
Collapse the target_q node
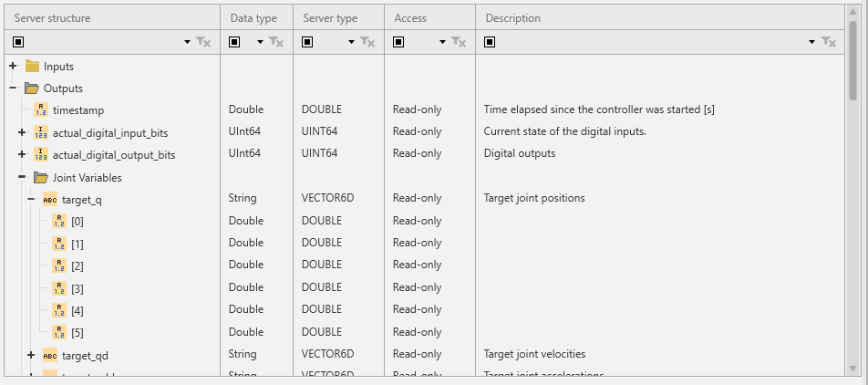pos(31,199)
